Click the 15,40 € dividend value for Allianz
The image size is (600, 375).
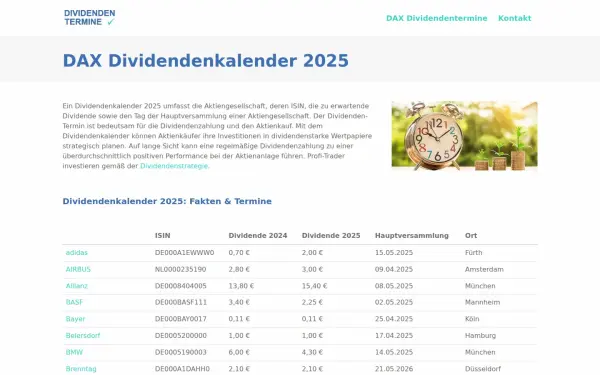point(315,286)
